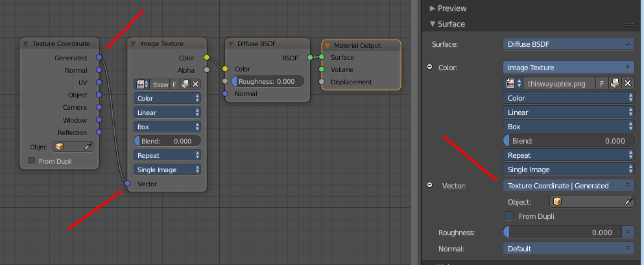Click image name field in Image Texture node

point(160,84)
